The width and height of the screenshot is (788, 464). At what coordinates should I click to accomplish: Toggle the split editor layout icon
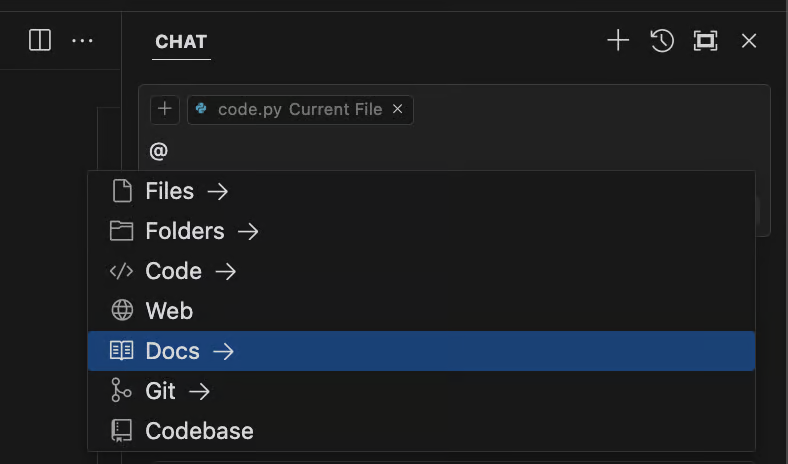40,40
